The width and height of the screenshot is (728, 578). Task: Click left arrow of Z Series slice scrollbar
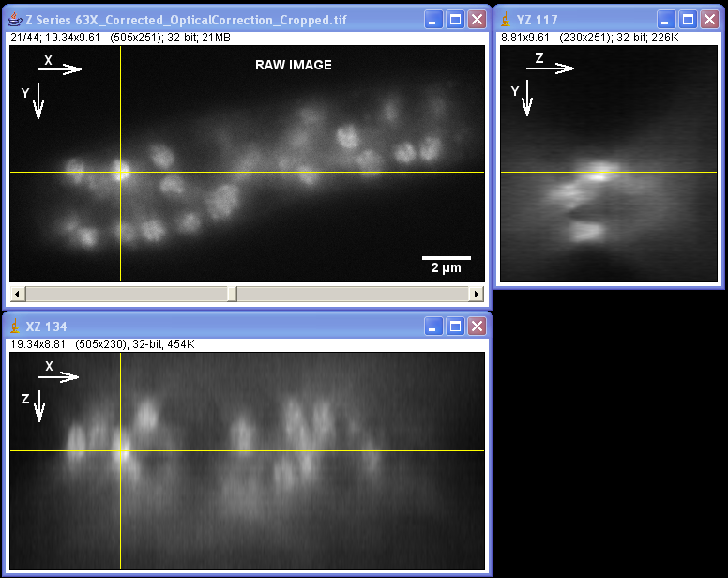pos(18,294)
